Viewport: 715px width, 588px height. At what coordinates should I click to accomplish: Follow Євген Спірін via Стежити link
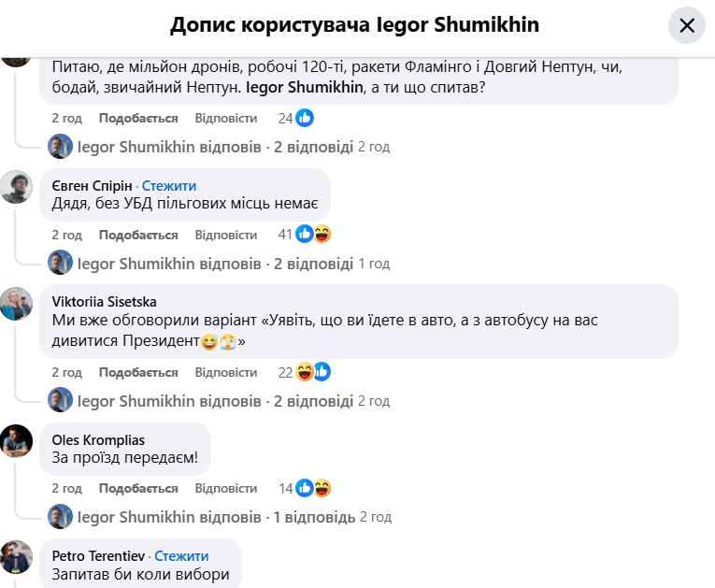click(x=169, y=186)
